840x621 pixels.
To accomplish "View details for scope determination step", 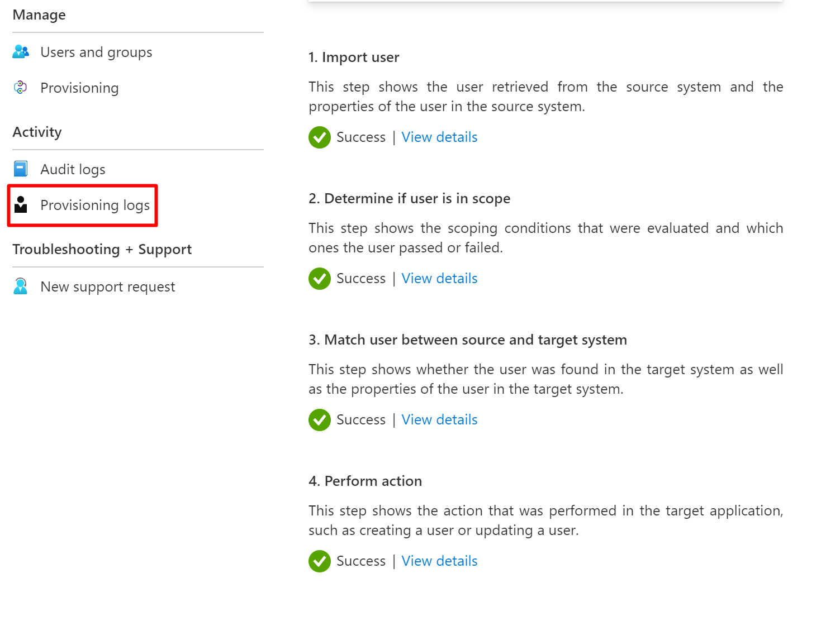I will 439,279.
